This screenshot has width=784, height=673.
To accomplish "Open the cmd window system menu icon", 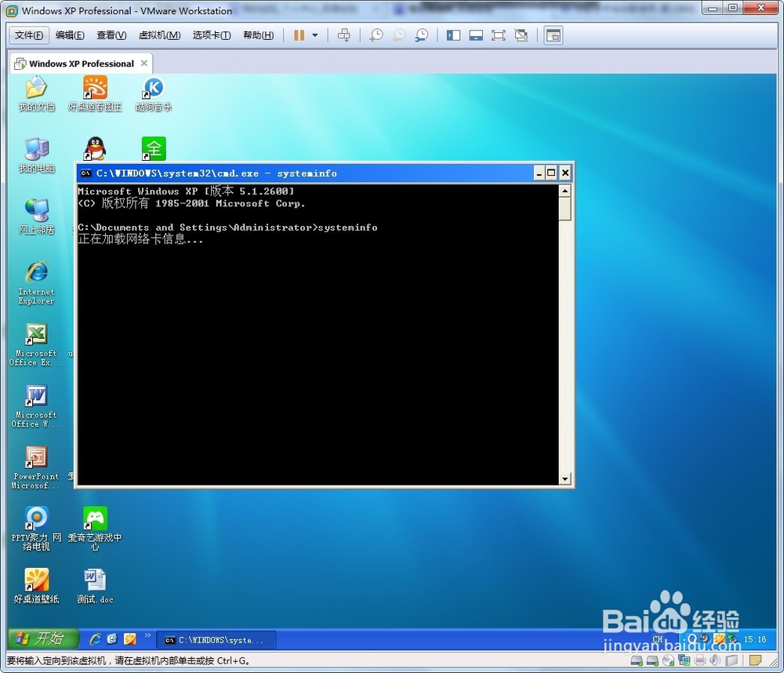I will 86,173.
